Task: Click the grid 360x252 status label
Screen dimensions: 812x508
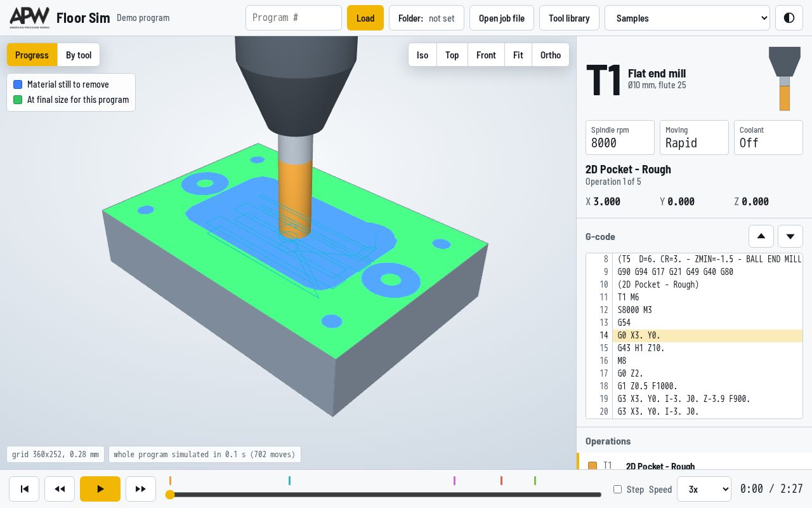Action: point(55,454)
